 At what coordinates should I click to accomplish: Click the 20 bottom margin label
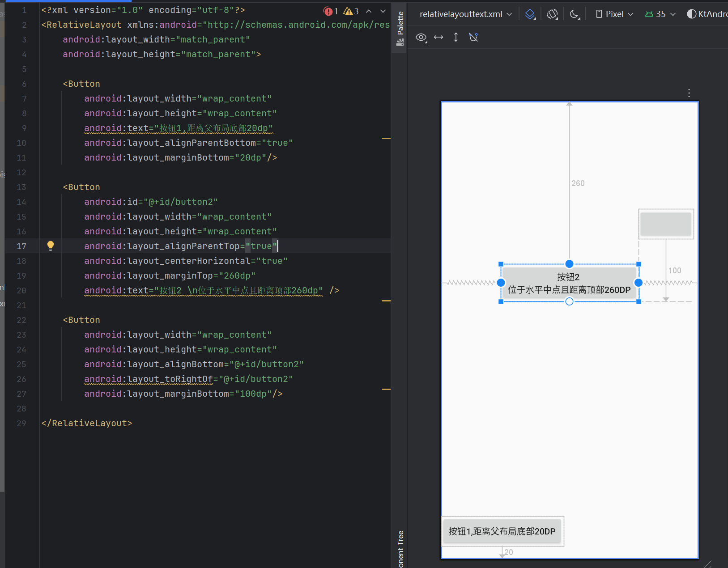[x=509, y=552]
